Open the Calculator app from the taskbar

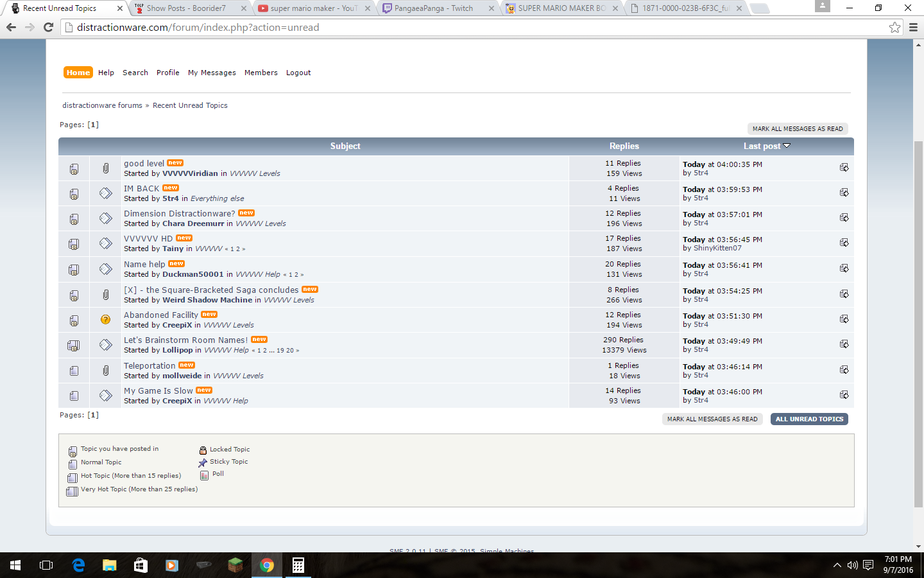point(298,565)
